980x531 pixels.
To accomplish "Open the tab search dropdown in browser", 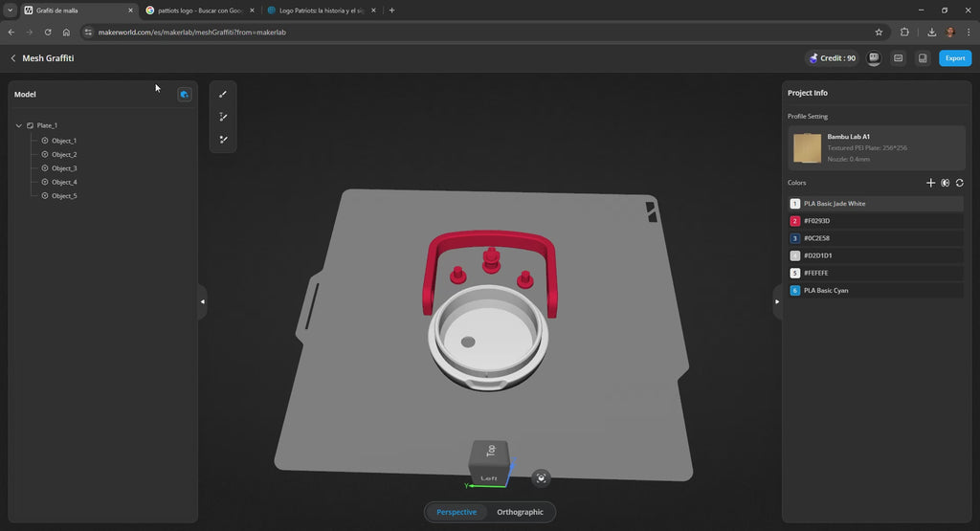I will point(10,10).
